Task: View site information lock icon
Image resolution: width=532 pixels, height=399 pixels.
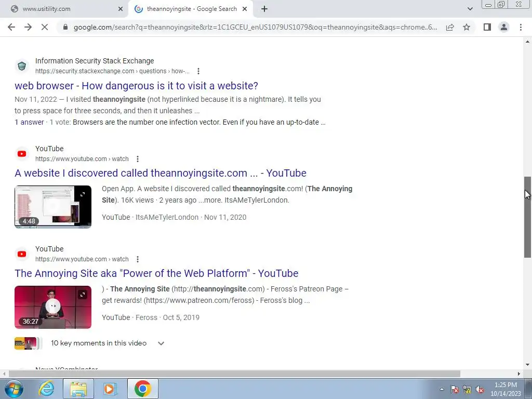Action: (x=65, y=27)
